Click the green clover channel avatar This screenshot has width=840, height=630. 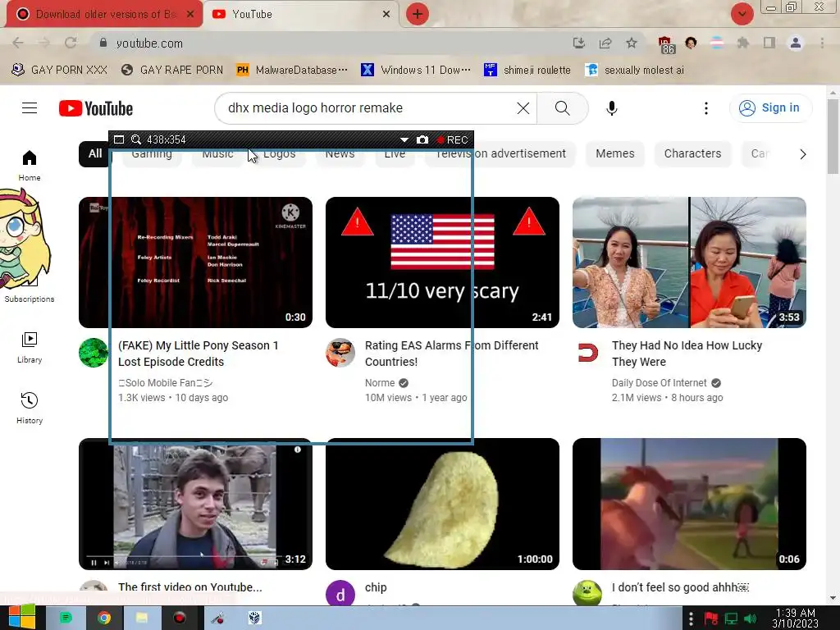(94, 353)
